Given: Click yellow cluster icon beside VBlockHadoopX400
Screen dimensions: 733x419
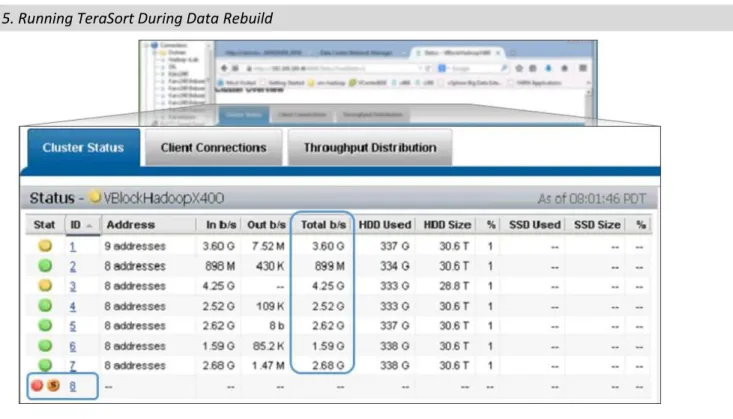Looking at the screenshot, I should point(95,197).
